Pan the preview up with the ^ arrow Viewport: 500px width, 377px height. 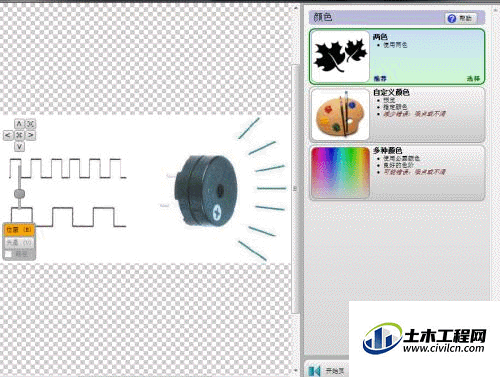tap(19, 124)
